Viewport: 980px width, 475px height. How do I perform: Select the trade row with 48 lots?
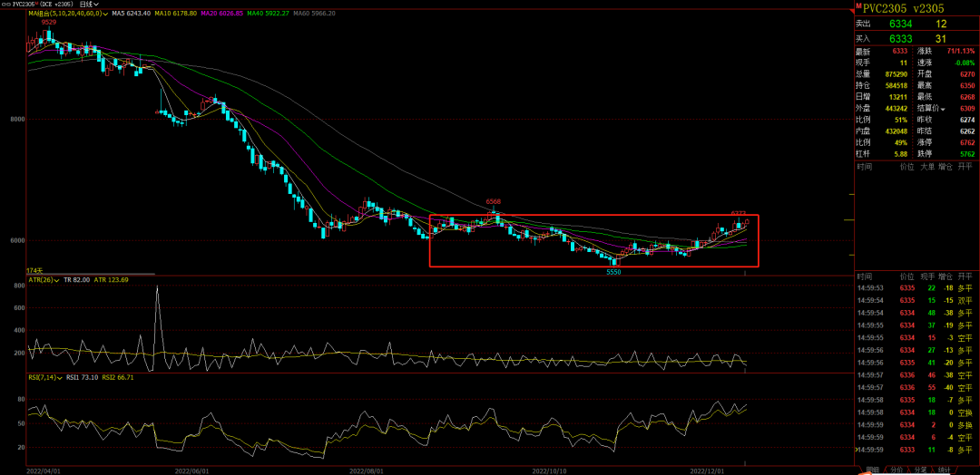pos(915,313)
